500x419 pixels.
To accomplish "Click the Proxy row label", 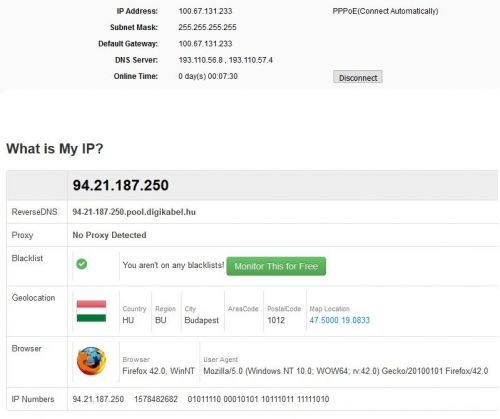I will coord(22,235).
